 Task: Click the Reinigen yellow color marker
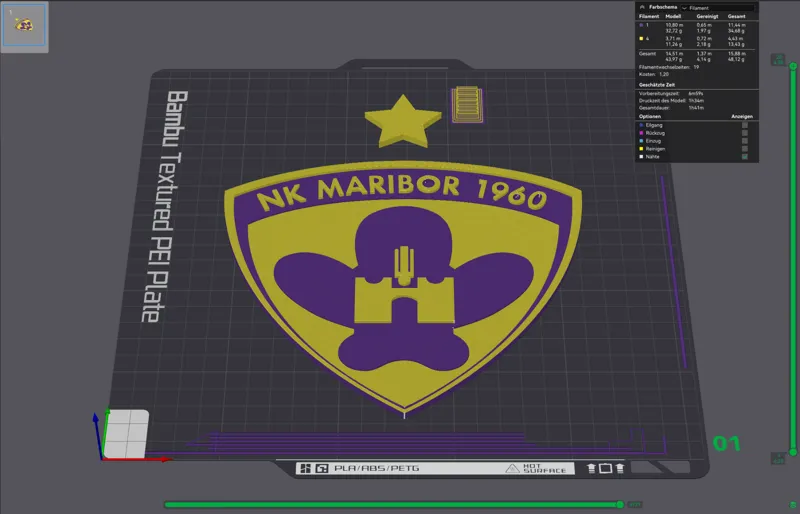[x=641, y=149]
